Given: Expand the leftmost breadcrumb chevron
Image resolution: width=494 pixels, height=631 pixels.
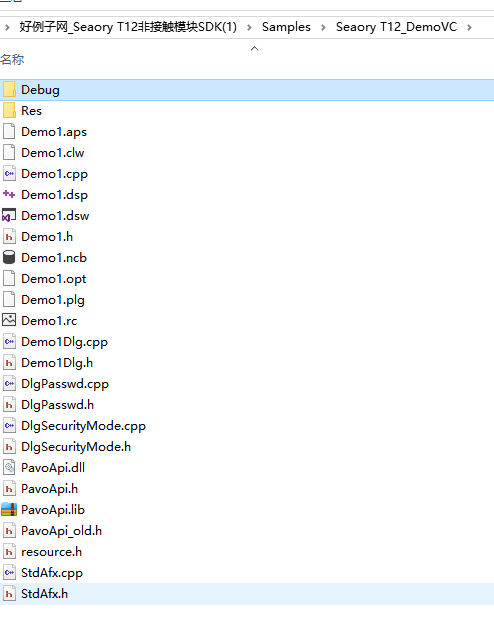Looking at the screenshot, I should coord(7,27).
